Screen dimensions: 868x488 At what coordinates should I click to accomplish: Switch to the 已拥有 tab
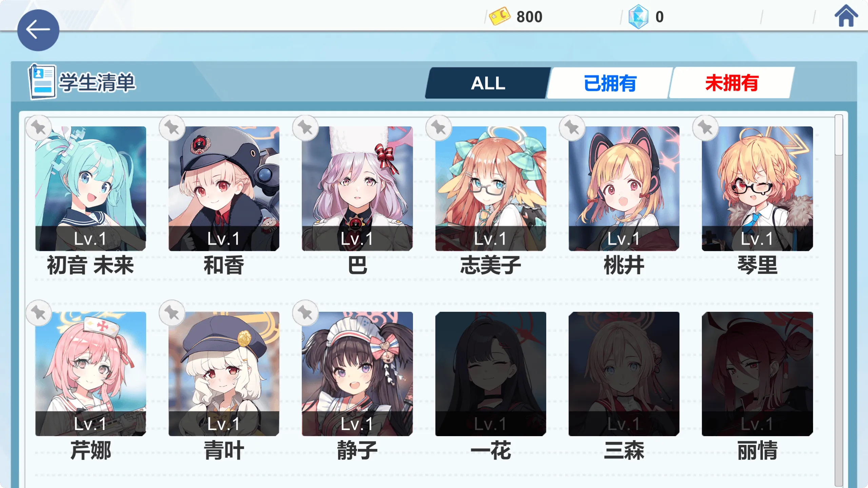coord(610,83)
